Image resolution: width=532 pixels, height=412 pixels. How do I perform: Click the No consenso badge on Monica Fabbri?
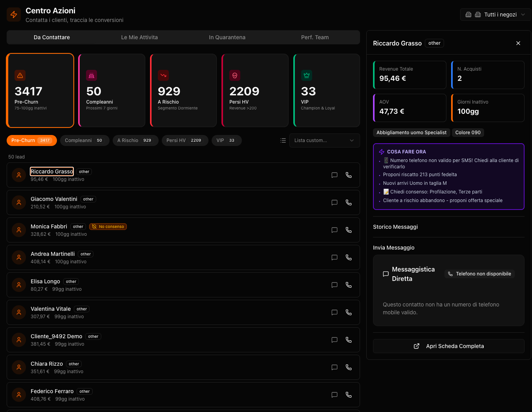click(108, 226)
